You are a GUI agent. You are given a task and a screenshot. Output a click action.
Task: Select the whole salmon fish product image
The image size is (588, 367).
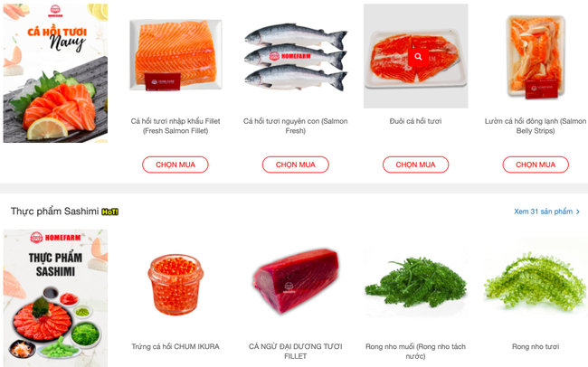pos(296,56)
